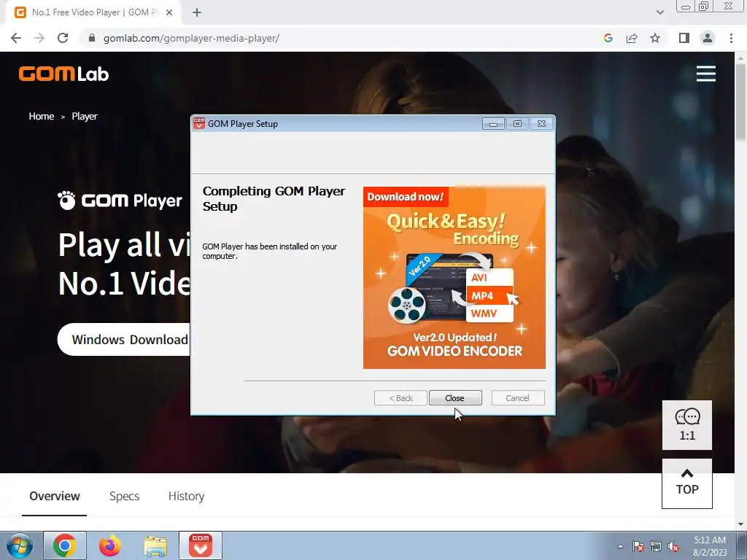Click the Chrome forward arrow

[39, 38]
